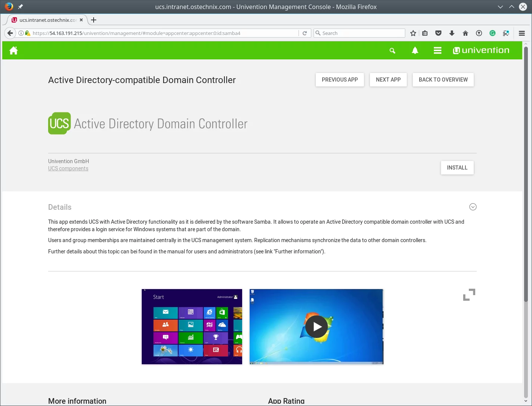The width and height of the screenshot is (532, 406).
Task: Show bookmarks list icon in Firefox toolbar
Action: [x=425, y=33]
